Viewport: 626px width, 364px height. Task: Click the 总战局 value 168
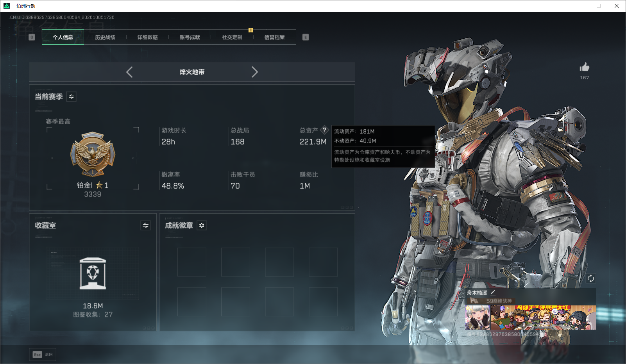click(x=238, y=142)
